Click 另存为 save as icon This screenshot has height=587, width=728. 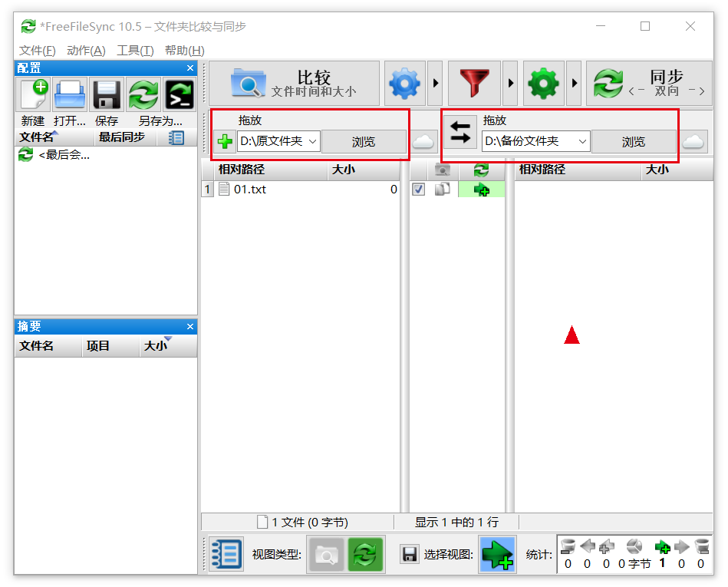click(144, 94)
